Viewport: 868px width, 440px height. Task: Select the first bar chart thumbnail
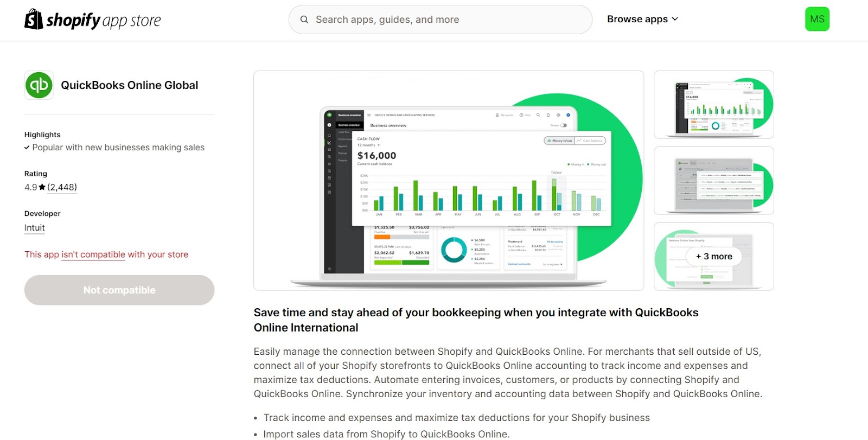714,105
